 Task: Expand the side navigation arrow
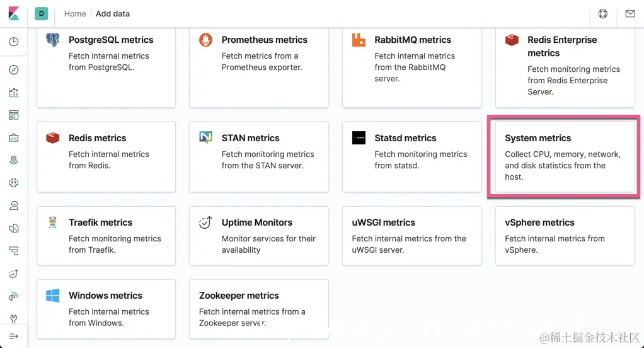click(x=14, y=337)
